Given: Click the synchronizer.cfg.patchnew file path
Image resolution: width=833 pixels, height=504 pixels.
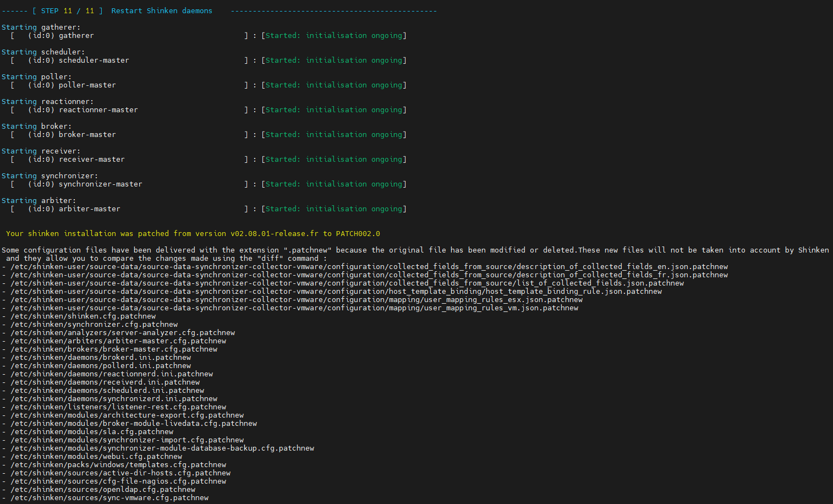Looking at the screenshot, I should coord(94,325).
